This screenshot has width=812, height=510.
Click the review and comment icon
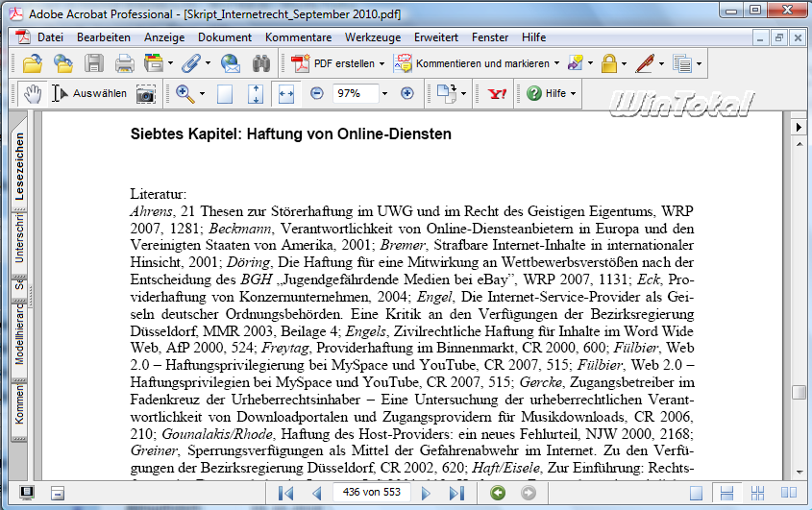tap(576, 63)
